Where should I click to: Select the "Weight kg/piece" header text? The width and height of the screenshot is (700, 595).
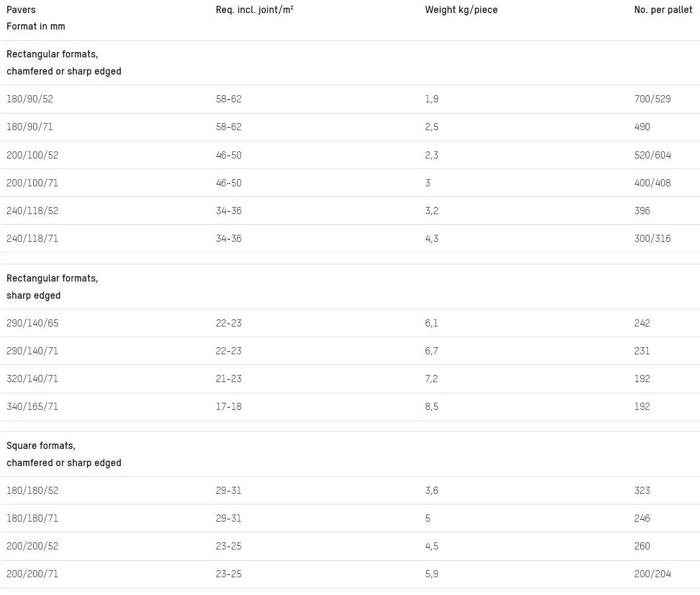(x=461, y=9)
